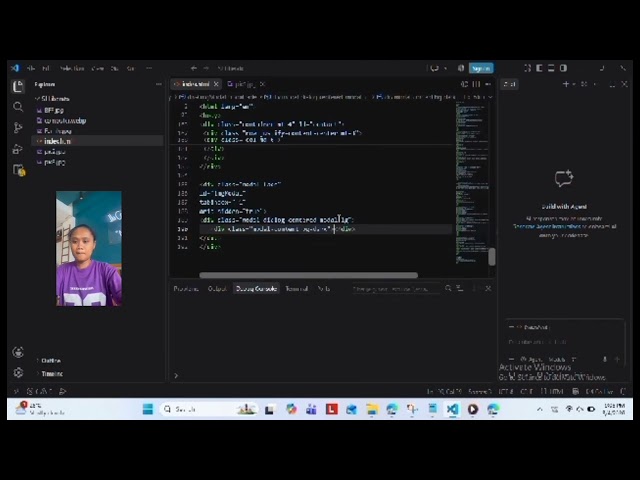Screen dimensions: 640x480
Task: Open the Edit menu
Action: pyautogui.click(x=46, y=68)
